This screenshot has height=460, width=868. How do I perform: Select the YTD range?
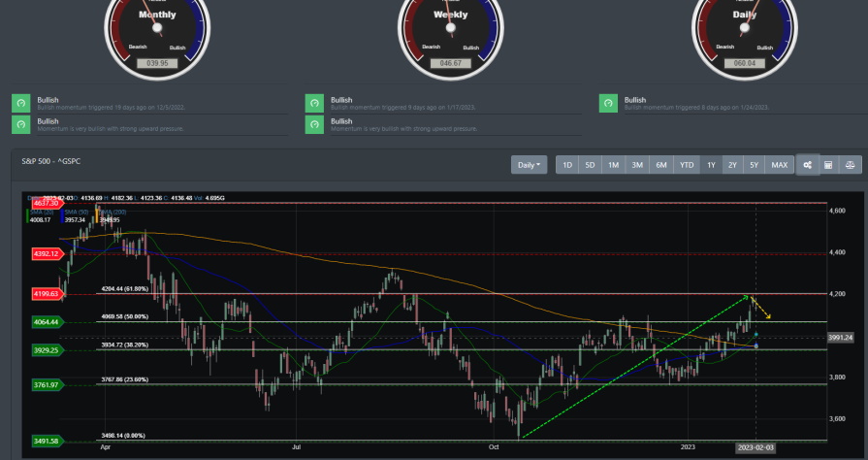[687, 165]
